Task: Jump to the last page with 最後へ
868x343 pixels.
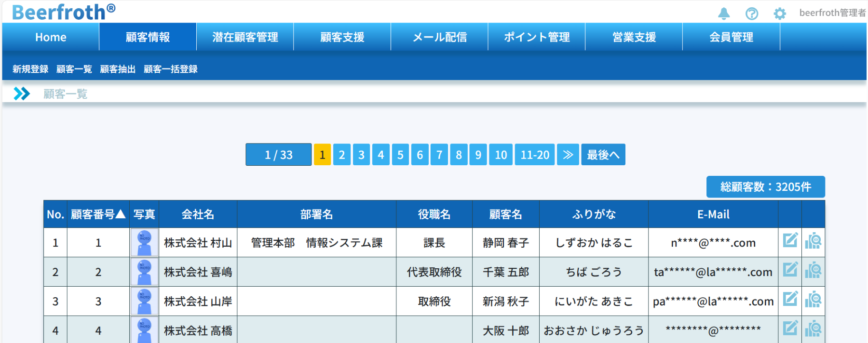Action: coord(603,155)
